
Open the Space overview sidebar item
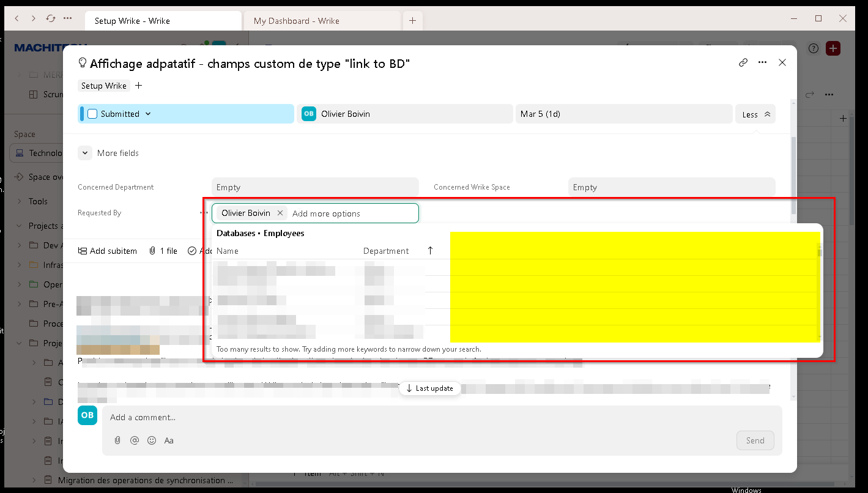point(39,177)
